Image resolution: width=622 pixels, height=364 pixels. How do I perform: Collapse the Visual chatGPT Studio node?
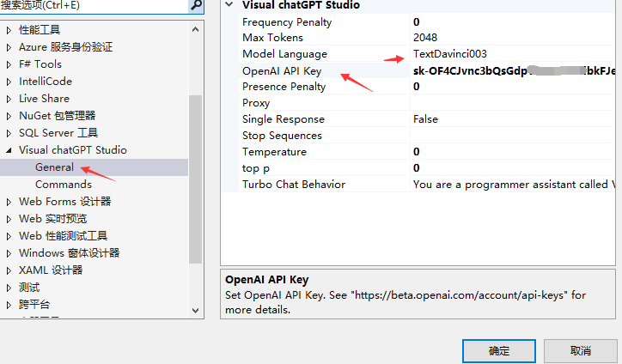pos(9,150)
